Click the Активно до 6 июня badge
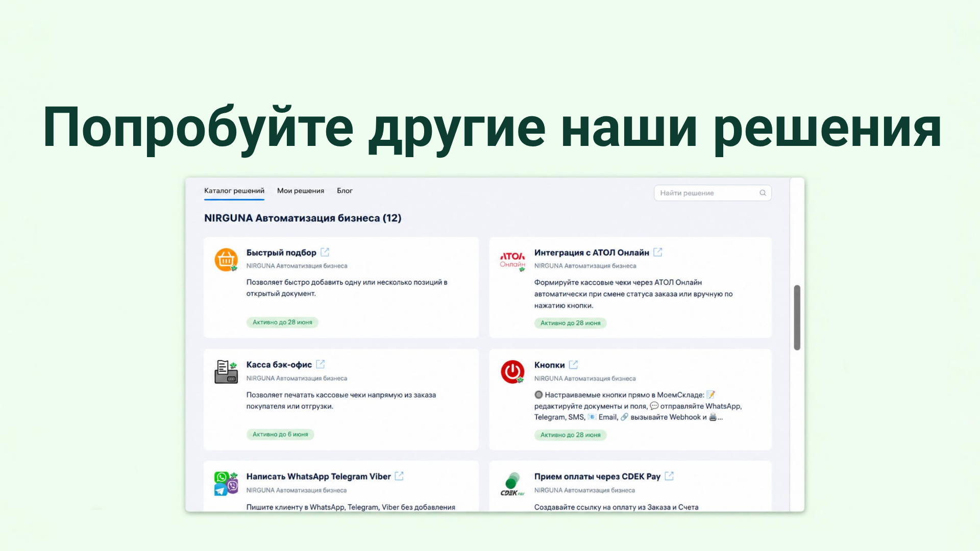Viewport: 980px width, 551px height. (x=280, y=435)
